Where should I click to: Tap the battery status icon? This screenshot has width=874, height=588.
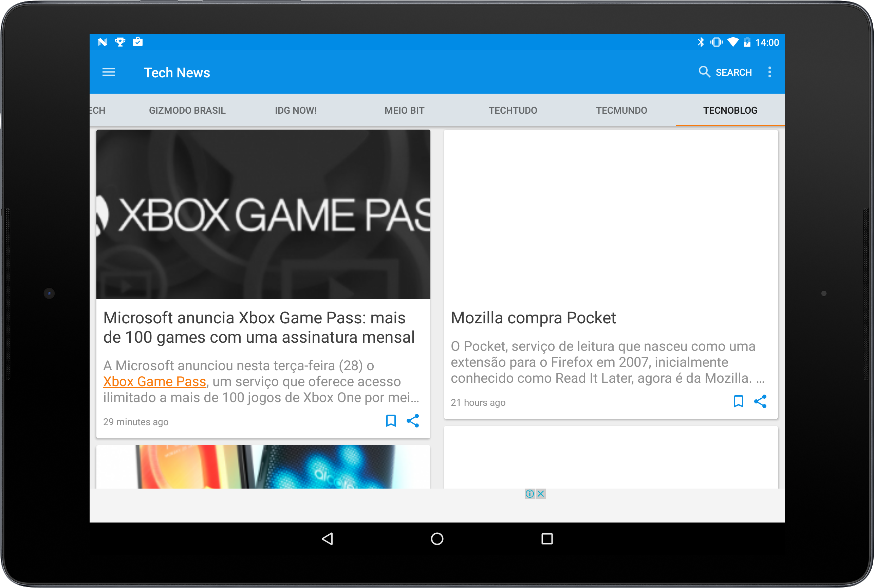tap(747, 42)
